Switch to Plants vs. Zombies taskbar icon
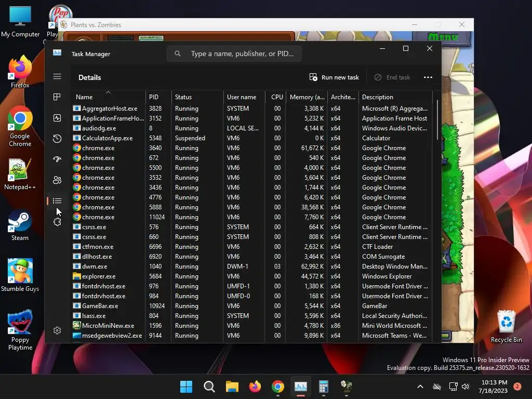This screenshot has height=399, width=532. (x=347, y=387)
